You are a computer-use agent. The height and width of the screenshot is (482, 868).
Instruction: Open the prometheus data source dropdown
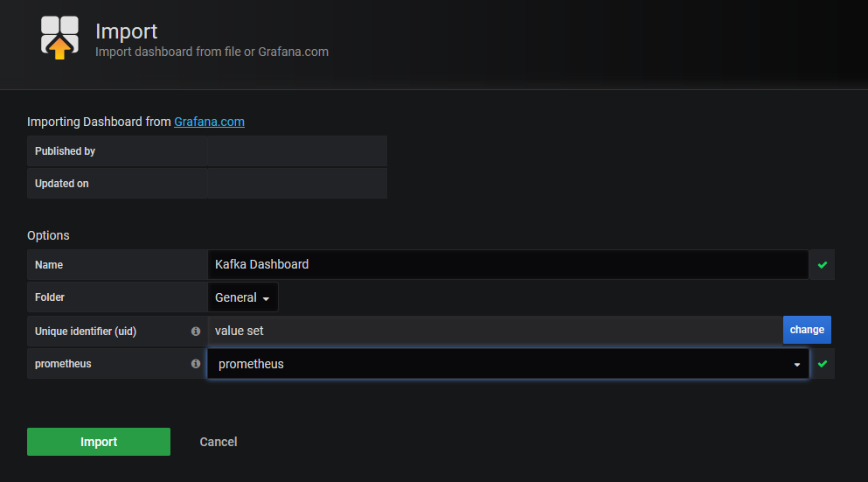508,364
